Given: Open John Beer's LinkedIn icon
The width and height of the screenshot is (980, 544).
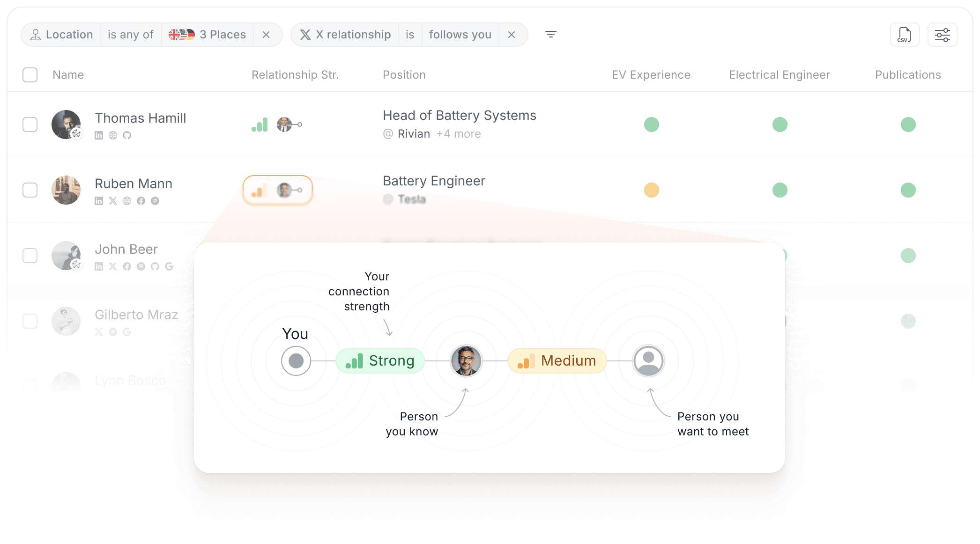Looking at the screenshot, I should click(x=99, y=266).
